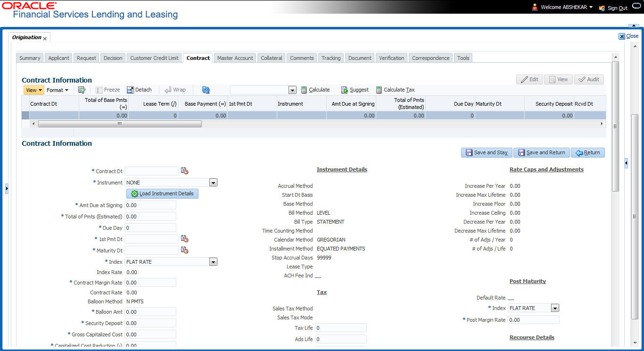
Task: Click the outer page vertical scrollbar
Action: click(635, 217)
